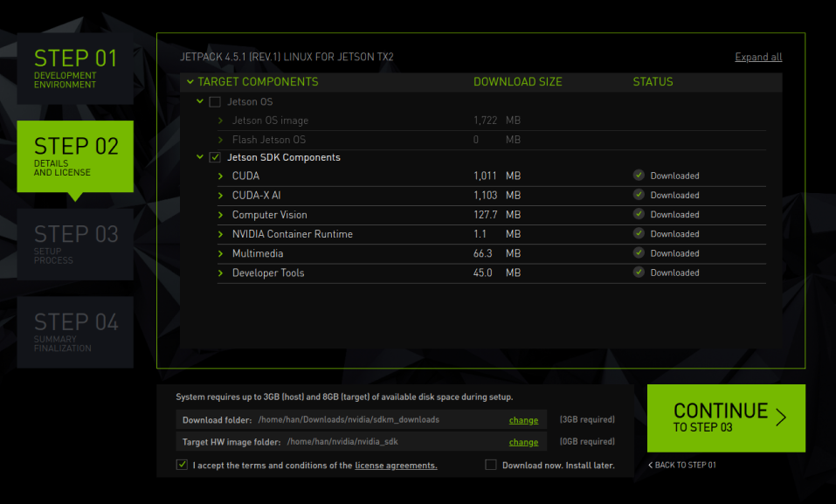The width and height of the screenshot is (836, 504).
Task: Click Continue to Step 03 button
Action: (x=726, y=418)
